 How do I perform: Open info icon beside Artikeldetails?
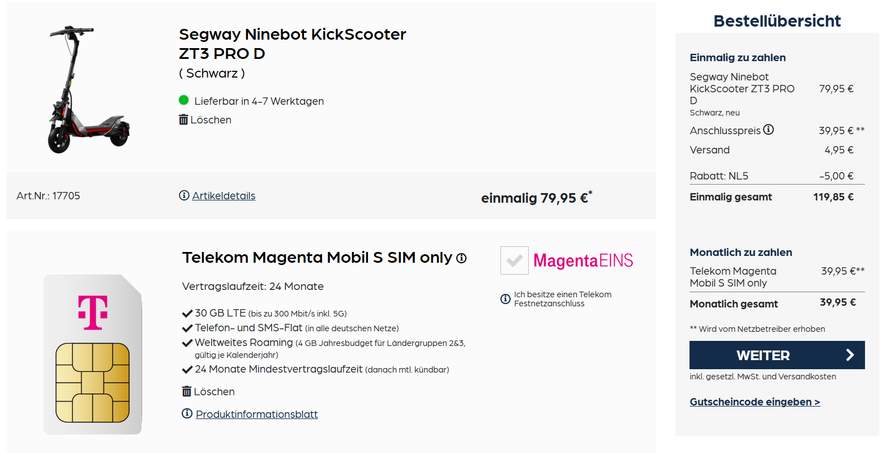pyautogui.click(x=184, y=196)
